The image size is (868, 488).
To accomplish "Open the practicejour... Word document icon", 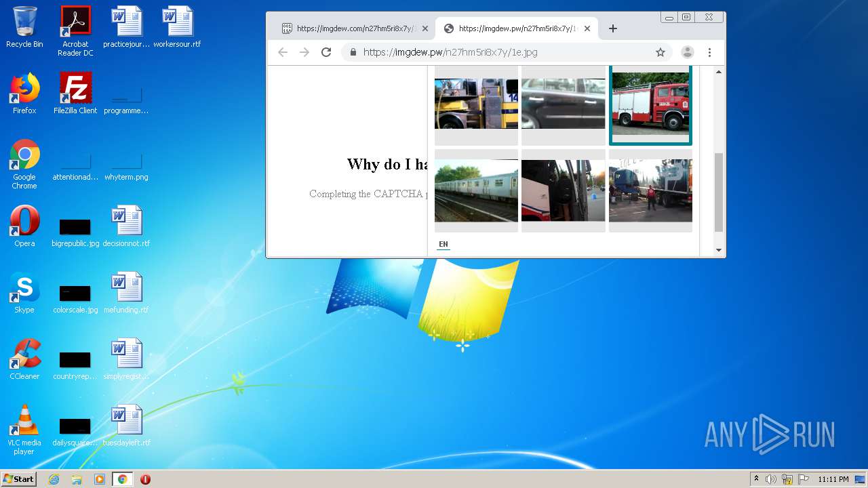I will point(126,27).
